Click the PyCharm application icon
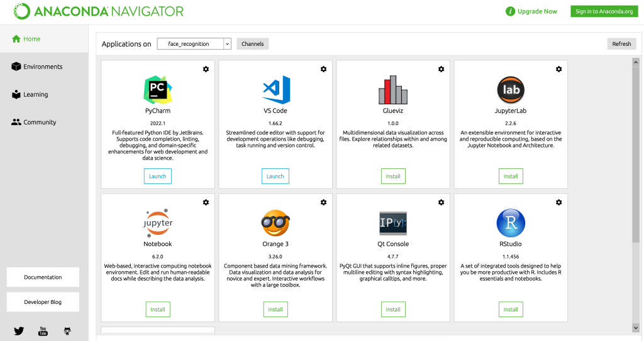The image size is (644, 341). [157, 90]
